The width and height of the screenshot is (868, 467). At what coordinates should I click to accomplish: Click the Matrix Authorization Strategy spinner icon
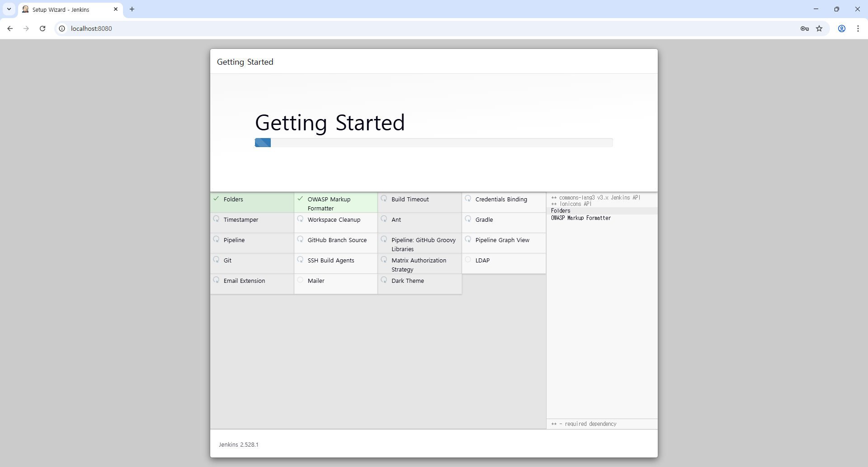(x=384, y=260)
